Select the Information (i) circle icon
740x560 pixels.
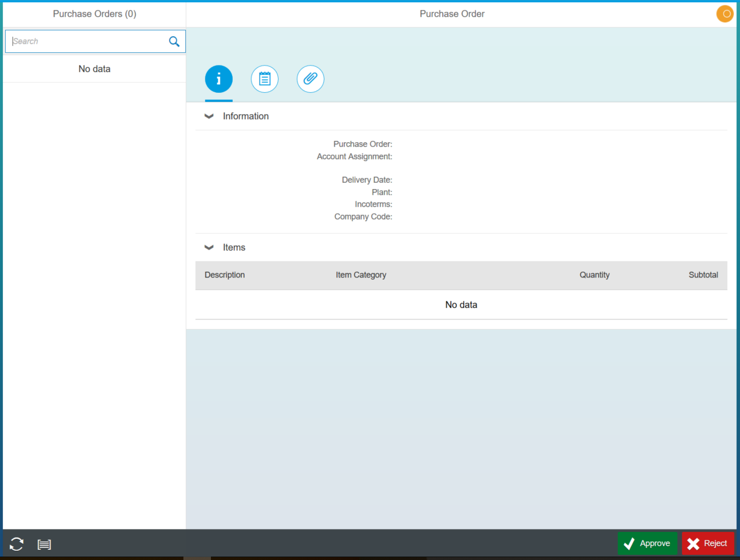click(x=218, y=79)
